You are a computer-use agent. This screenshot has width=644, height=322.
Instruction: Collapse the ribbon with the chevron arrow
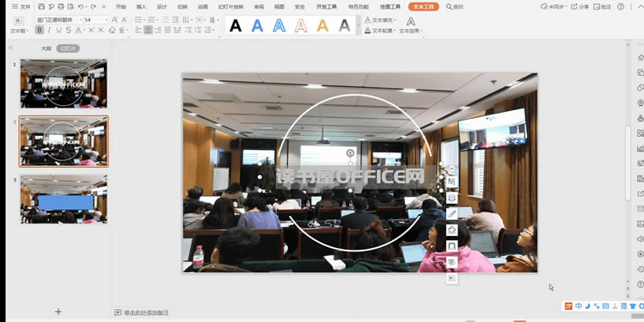(x=641, y=7)
